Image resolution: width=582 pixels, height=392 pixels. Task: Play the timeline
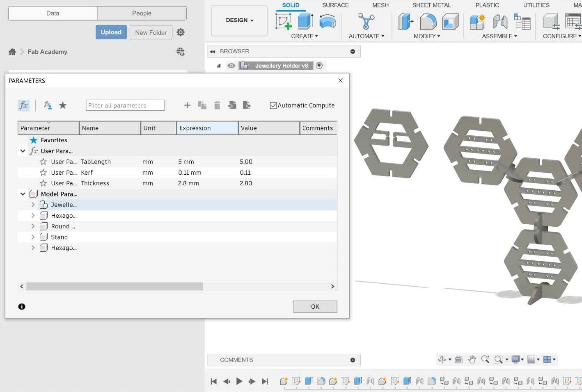(x=239, y=381)
